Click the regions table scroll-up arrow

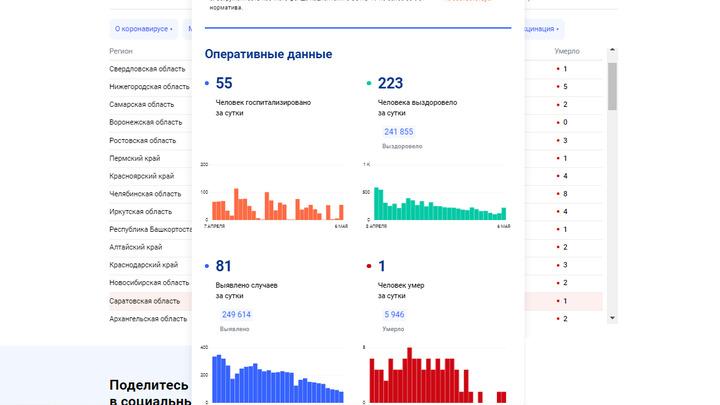(612, 51)
